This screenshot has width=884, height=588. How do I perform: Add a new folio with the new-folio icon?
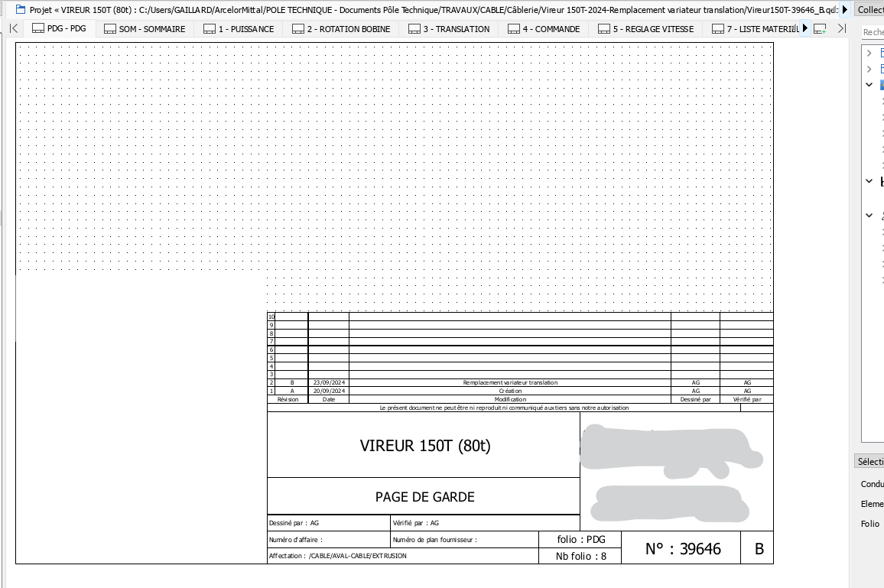(821, 28)
